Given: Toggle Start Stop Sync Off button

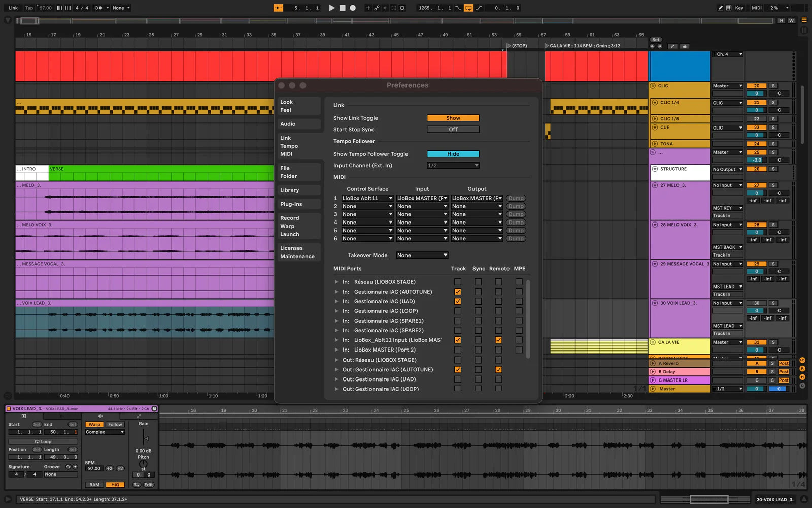Looking at the screenshot, I should [453, 130].
